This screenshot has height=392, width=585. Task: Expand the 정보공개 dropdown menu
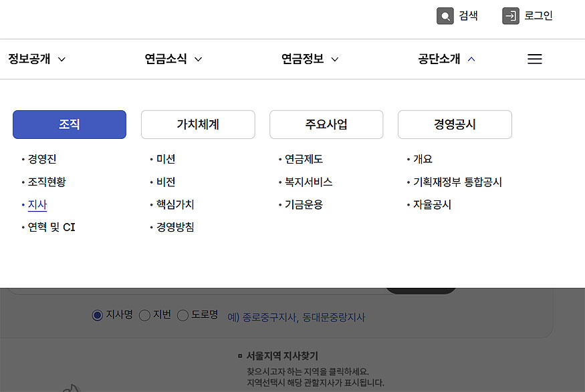point(37,59)
